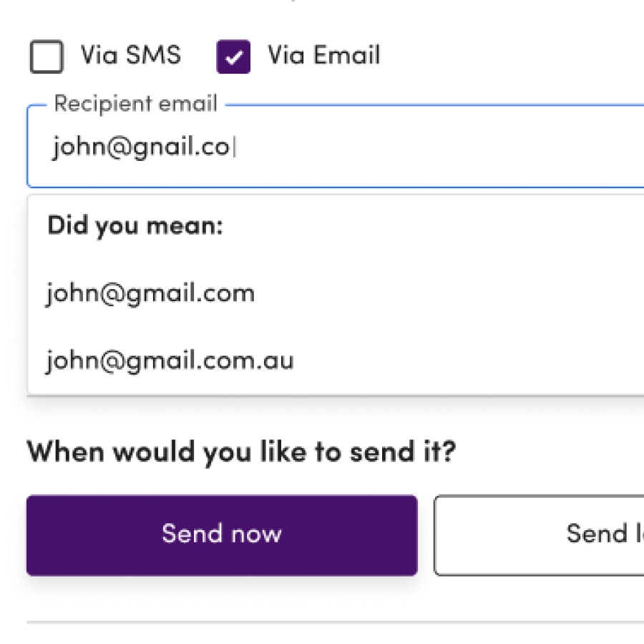Select suggestion john@gmail.com
Viewport: 644px width, 644px height.
tap(151, 293)
